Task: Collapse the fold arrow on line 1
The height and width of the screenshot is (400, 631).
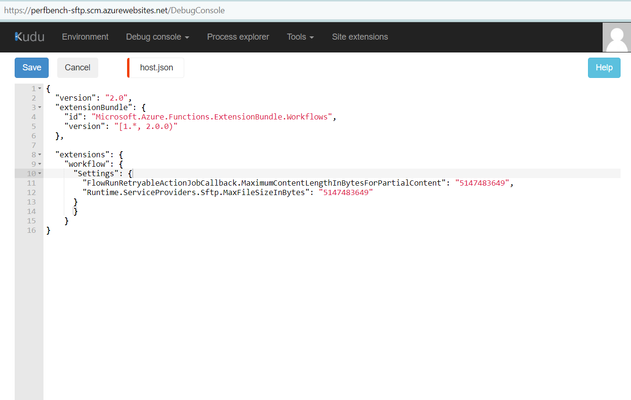Action: point(39,88)
